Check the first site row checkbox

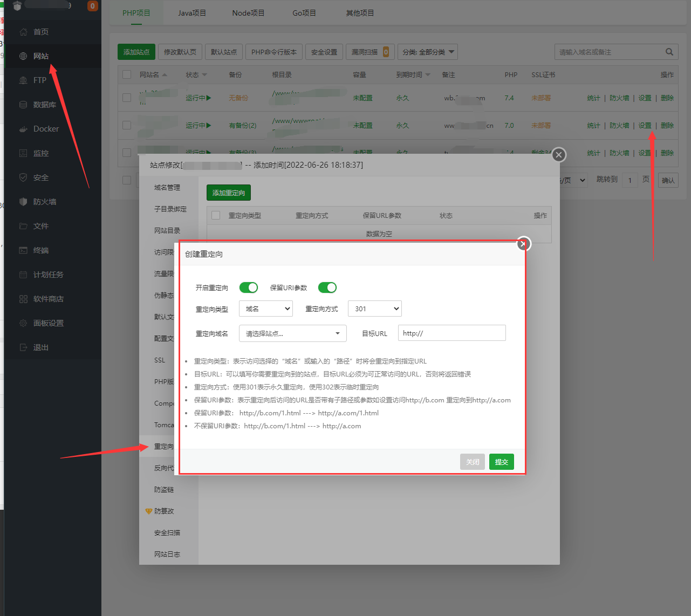tap(127, 98)
